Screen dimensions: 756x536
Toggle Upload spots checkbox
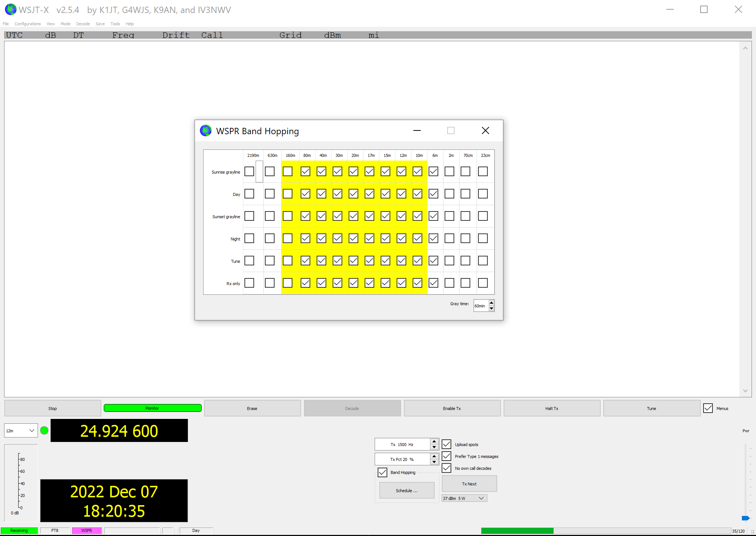click(446, 444)
